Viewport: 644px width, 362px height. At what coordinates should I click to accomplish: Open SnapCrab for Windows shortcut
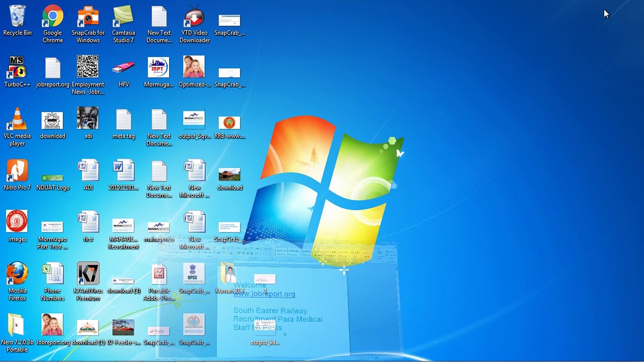point(88,24)
